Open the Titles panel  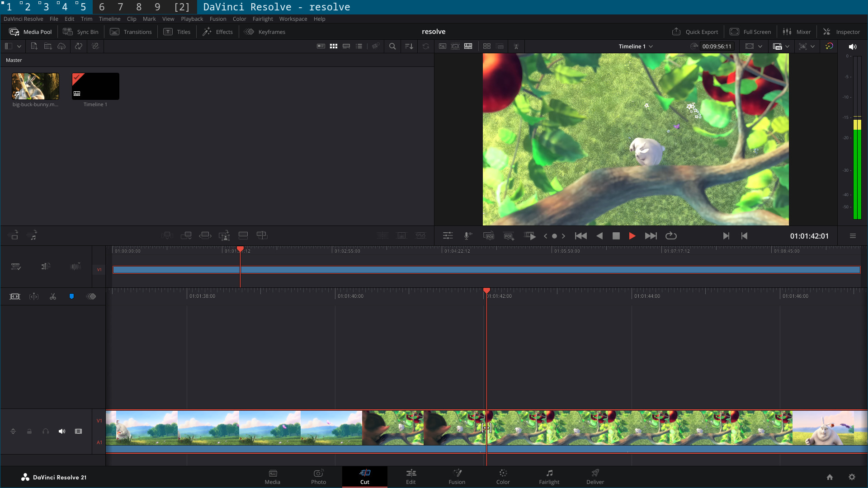[x=177, y=32]
